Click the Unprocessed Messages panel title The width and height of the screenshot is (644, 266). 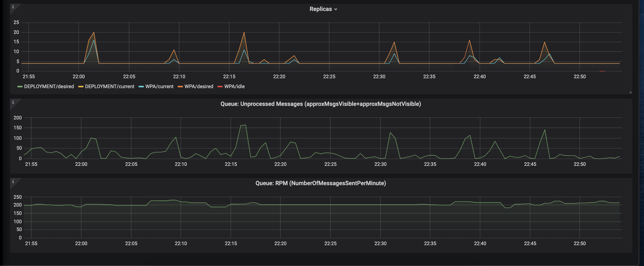(321, 104)
